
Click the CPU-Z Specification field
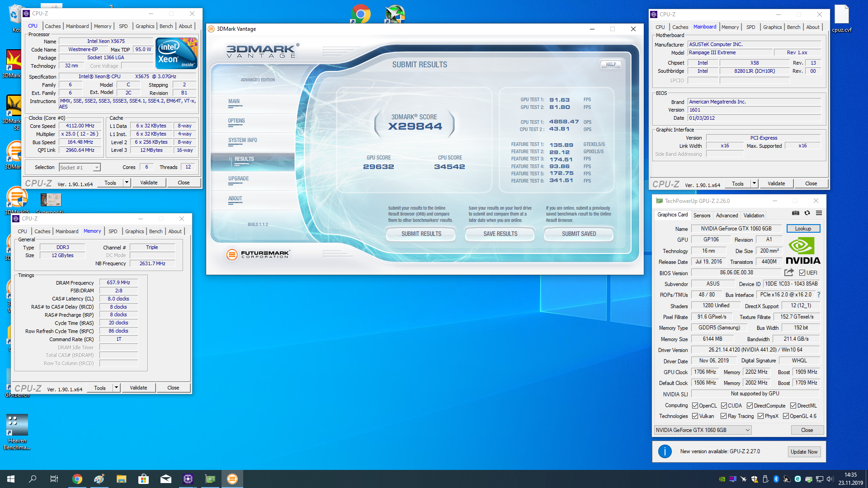(128, 76)
